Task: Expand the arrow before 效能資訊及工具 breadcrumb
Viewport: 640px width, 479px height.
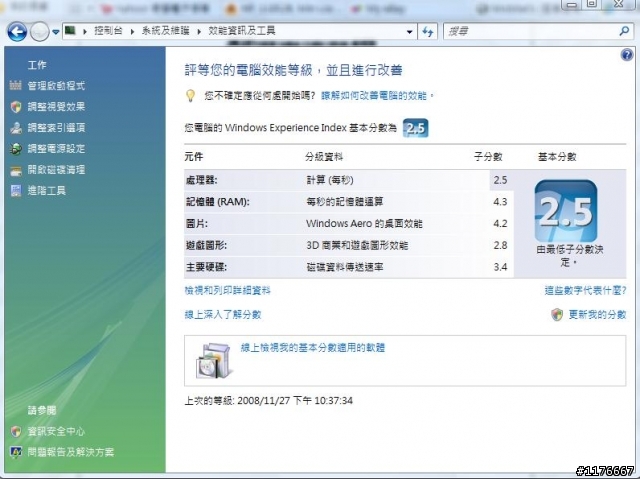Action: coord(199,31)
